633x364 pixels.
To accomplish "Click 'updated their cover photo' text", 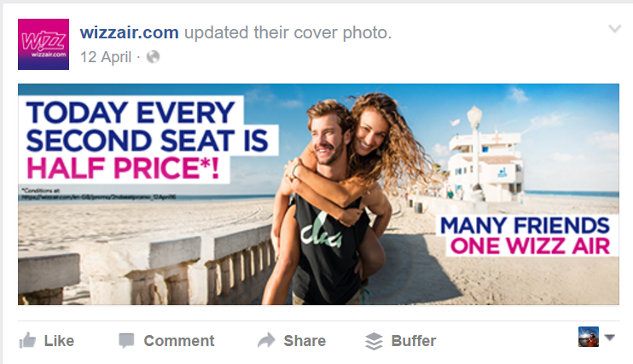I will coord(287,32).
